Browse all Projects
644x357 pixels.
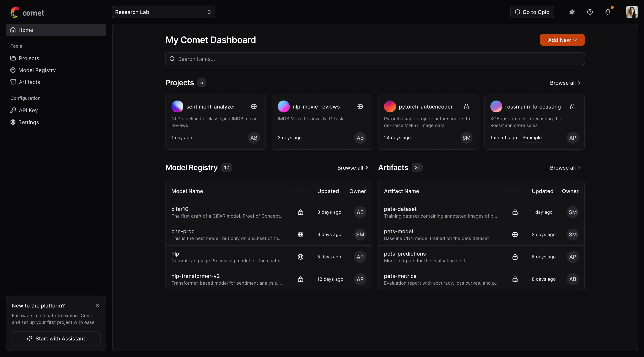pos(565,83)
